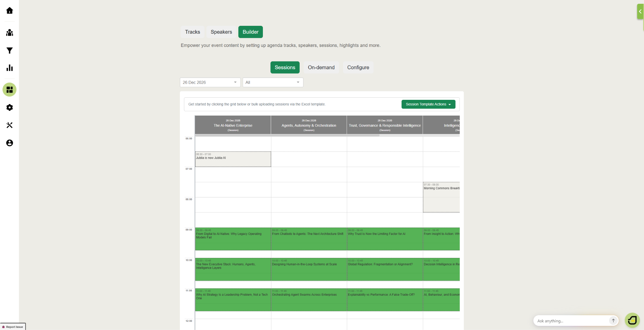644x330 pixels.
Task: Open the bar chart analytics icon
Action: click(9, 68)
